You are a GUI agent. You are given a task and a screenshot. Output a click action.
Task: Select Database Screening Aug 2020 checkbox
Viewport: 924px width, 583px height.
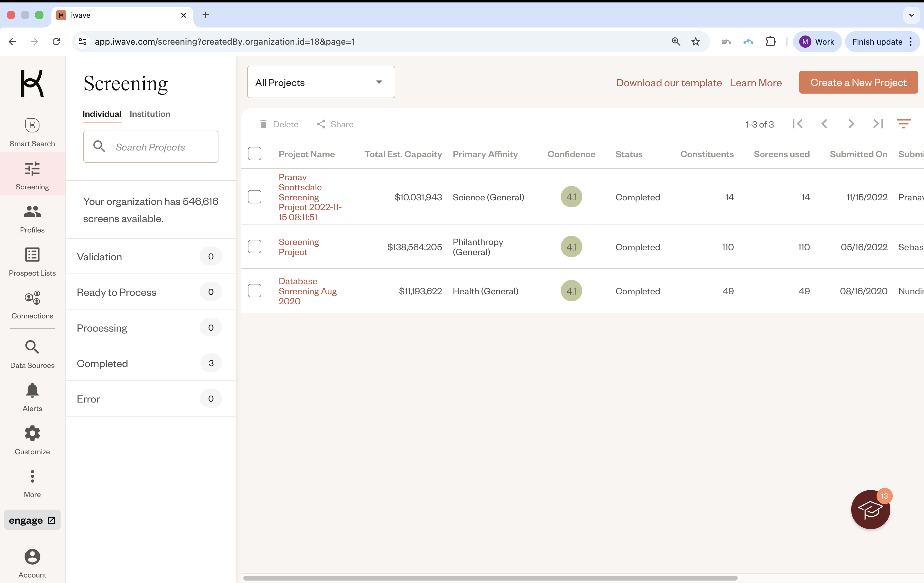(255, 291)
